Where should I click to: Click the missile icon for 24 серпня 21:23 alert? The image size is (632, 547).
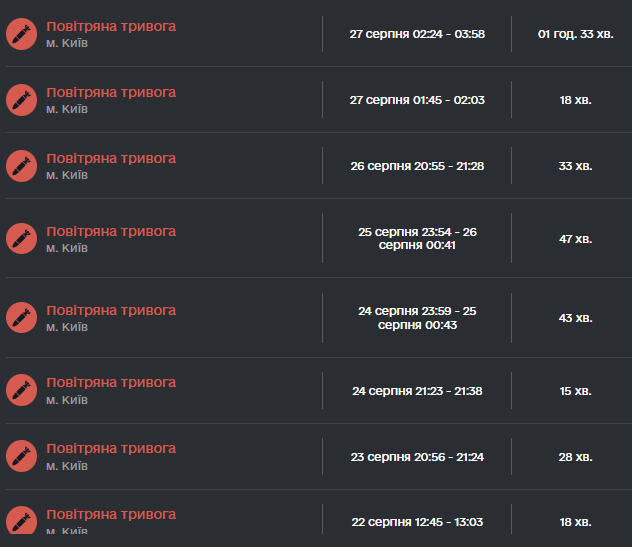point(21,390)
